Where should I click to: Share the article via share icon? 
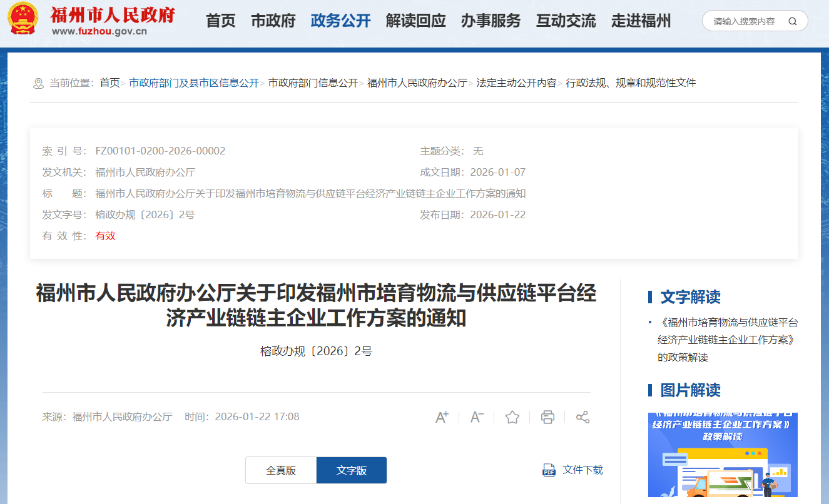coord(582,417)
